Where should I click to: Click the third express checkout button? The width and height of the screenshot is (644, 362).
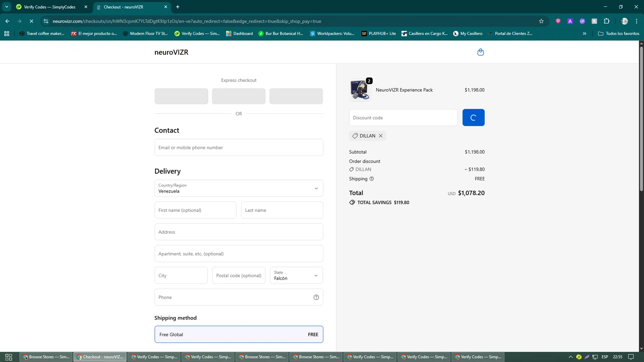pyautogui.click(x=296, y=96)
